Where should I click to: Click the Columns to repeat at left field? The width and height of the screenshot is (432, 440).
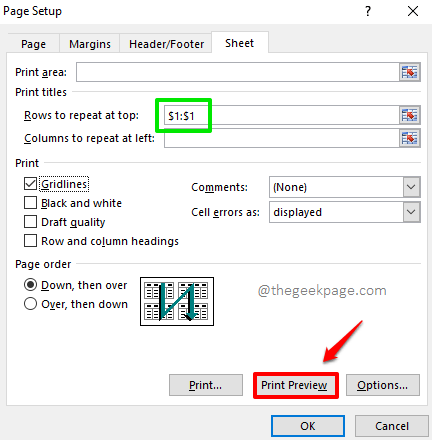282,138
